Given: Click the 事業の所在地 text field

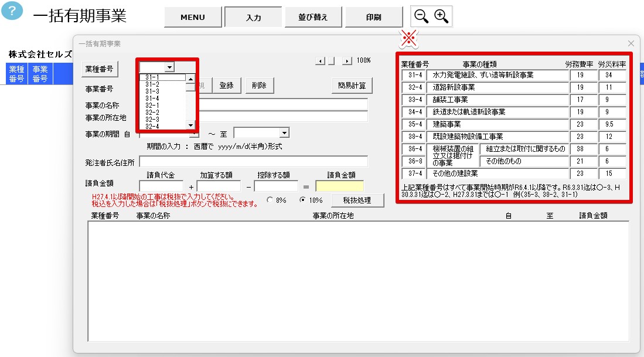Looking at the screenshot, I should [284, 117].
